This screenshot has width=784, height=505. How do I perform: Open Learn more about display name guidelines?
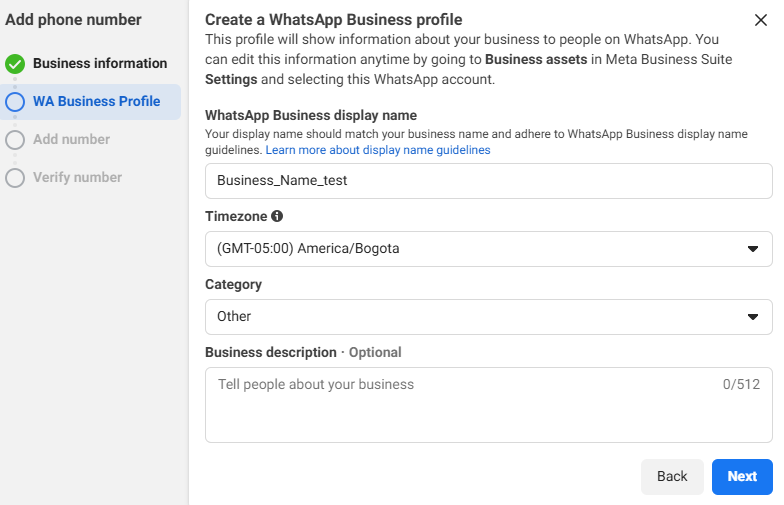pos(378,150)
